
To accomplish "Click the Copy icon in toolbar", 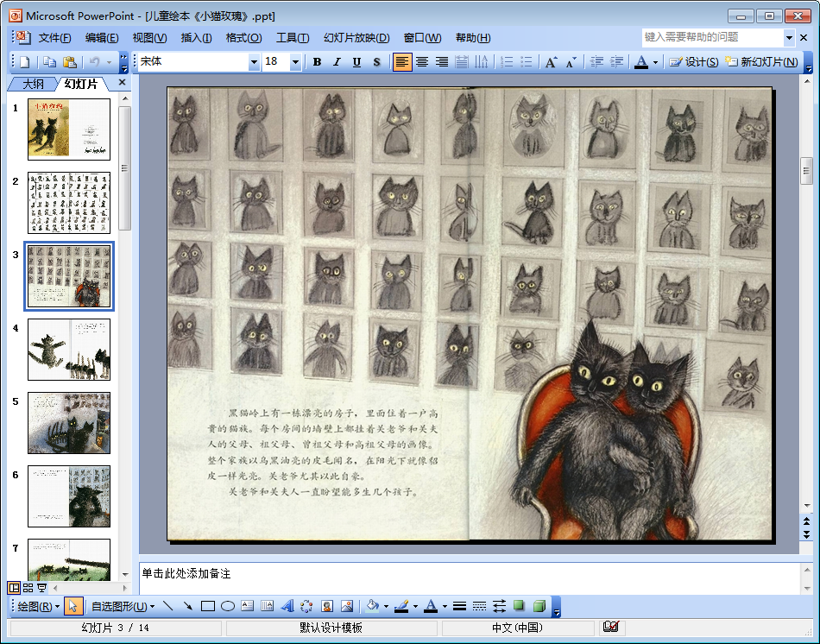I will pos(50,62).
